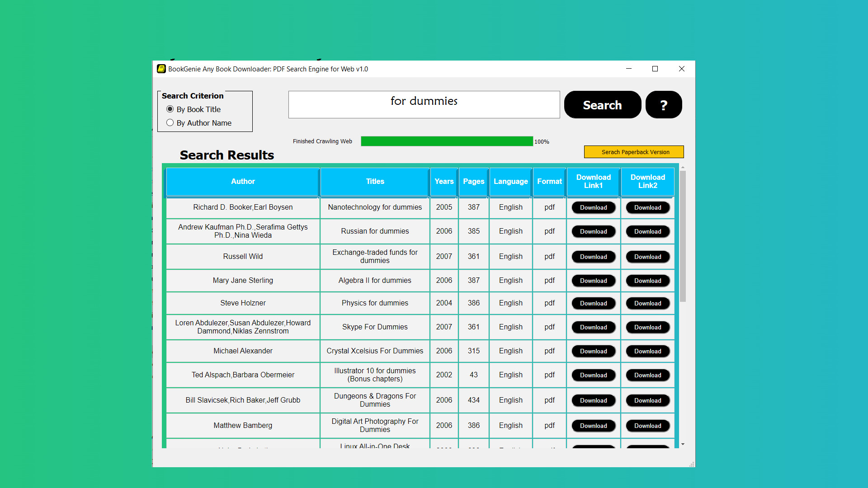The width and height of the screenshot is (868, 488).
Task: Click the Author column header
Action: click(243, 181)
